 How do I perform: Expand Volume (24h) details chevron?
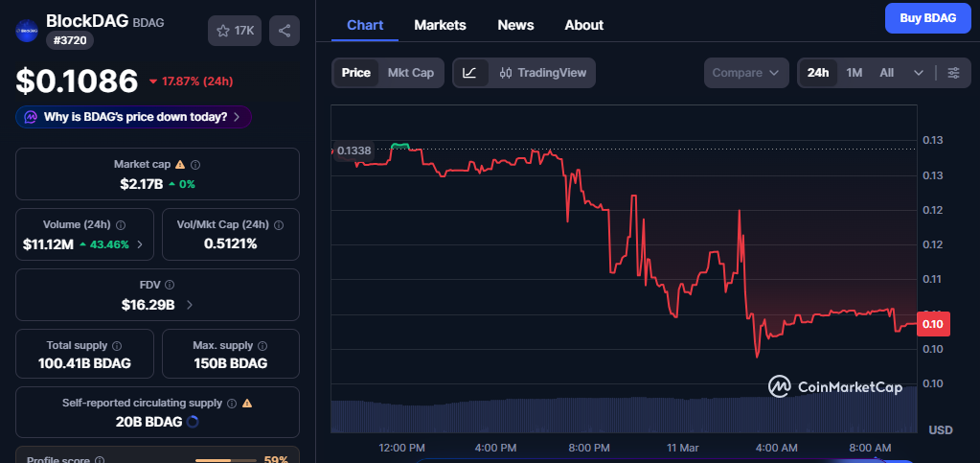[x=140, y=244]
